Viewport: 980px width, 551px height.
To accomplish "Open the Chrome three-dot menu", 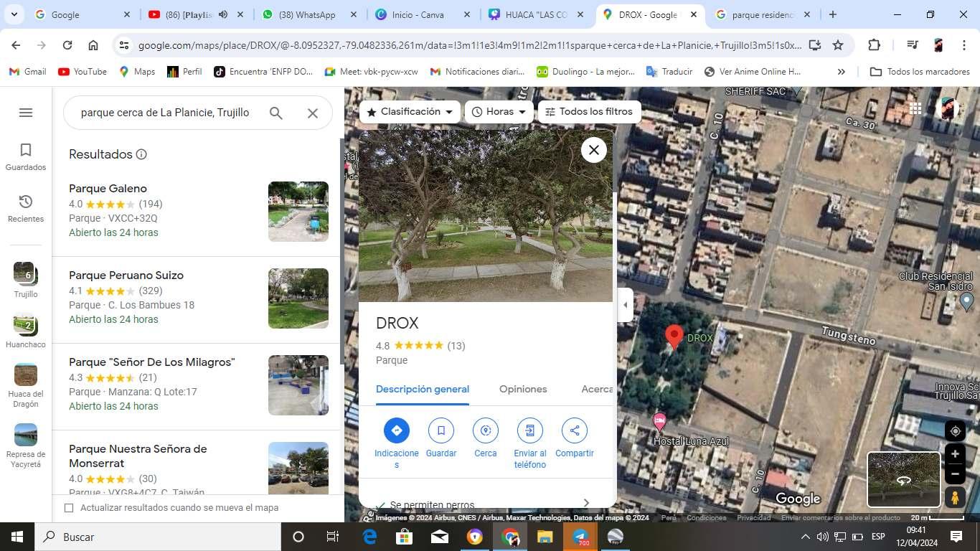I will coord(964,45).
